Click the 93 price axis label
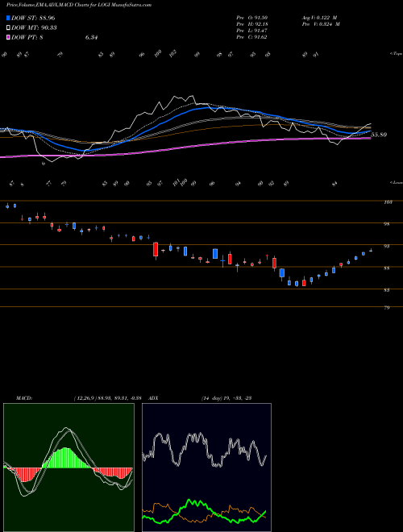This screenshot has width=403, height=532. [x=387, y=247]
